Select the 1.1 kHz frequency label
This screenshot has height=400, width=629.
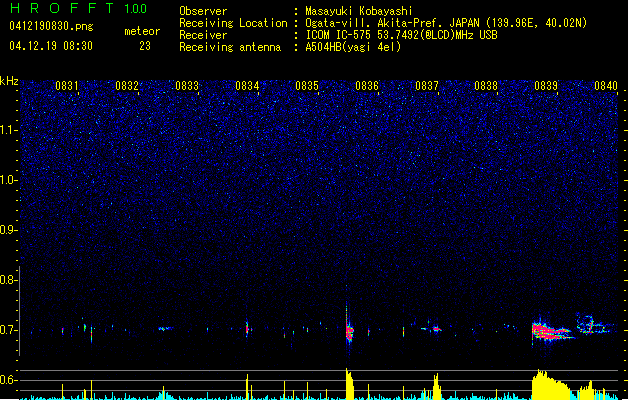(8, 130)
